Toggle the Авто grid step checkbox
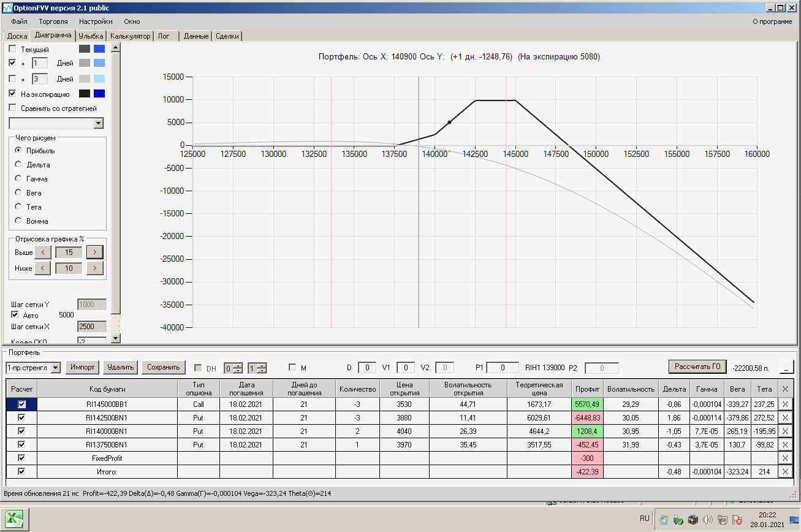Viewport: 801px width, 532px height. [x=15, y=315]
